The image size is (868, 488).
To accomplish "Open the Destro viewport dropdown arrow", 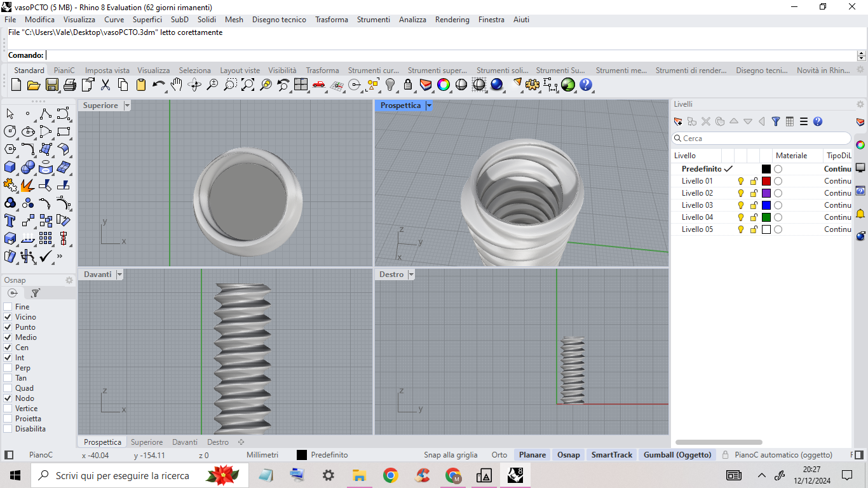I will point(411,274).
